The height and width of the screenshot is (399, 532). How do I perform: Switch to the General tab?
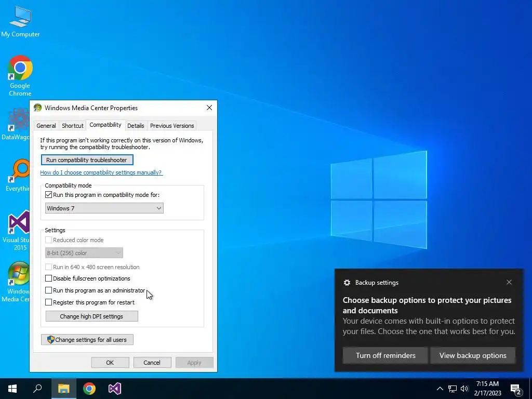46,126
